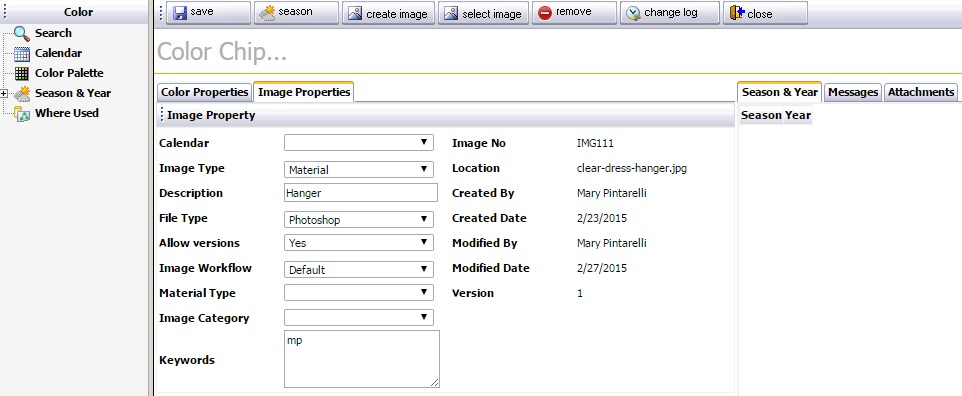Click the select image button label
Screen dimensions: 962x396
(491, 14)
